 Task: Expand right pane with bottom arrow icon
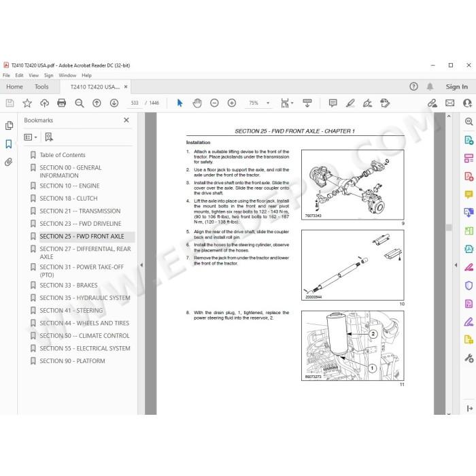click(469, 408)
